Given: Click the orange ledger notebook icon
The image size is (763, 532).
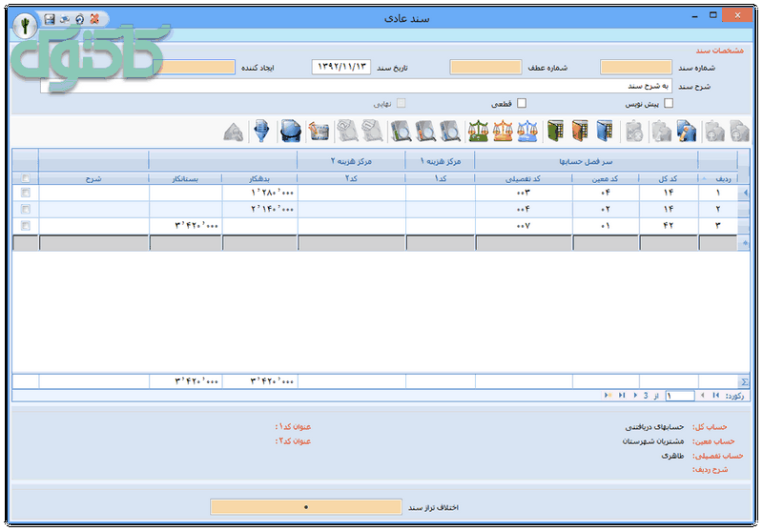Looking at the screenshot, I should click(580, 131).
